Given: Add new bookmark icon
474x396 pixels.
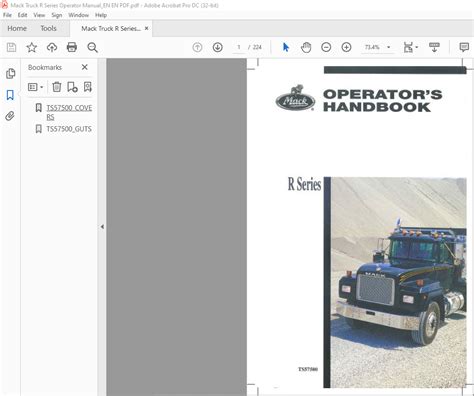Looking at the screenshot, I should [72, 87].
